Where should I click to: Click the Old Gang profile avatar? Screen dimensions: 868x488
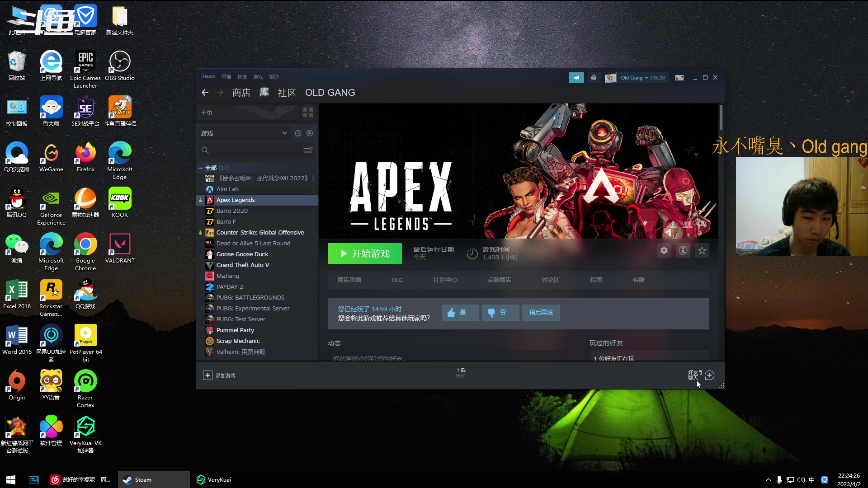(610, 78)
